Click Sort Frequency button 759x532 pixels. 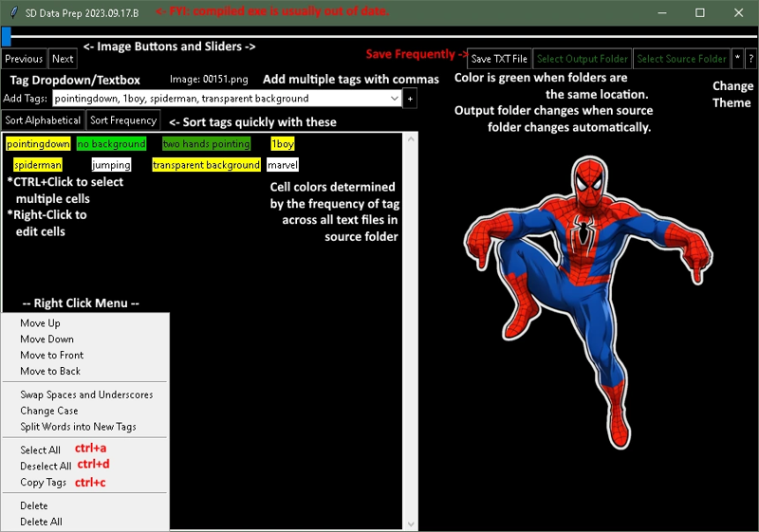[x=123, y=119]
